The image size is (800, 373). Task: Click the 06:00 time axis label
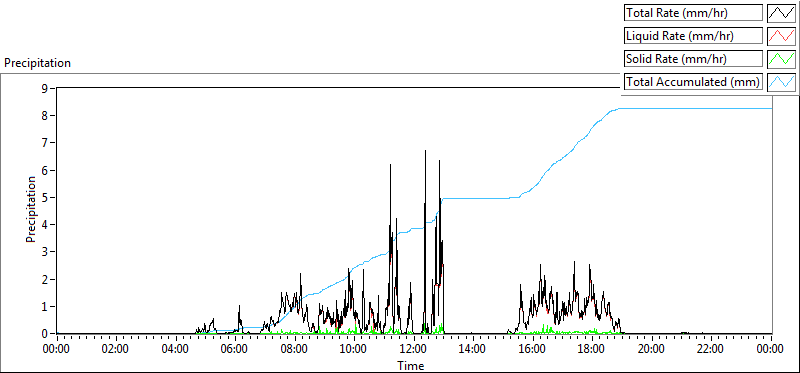[235, 350]
